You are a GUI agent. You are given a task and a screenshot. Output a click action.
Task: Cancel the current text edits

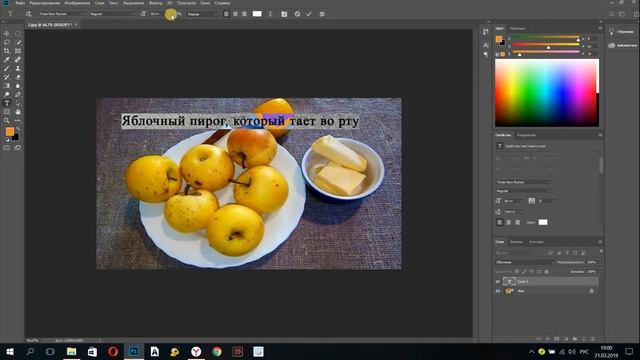click(297, 14)
